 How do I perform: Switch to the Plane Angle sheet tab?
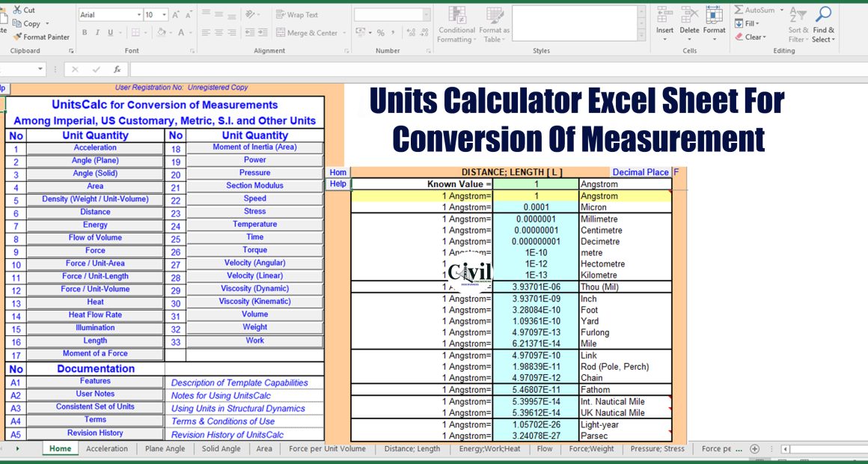[x=165, y=448]
